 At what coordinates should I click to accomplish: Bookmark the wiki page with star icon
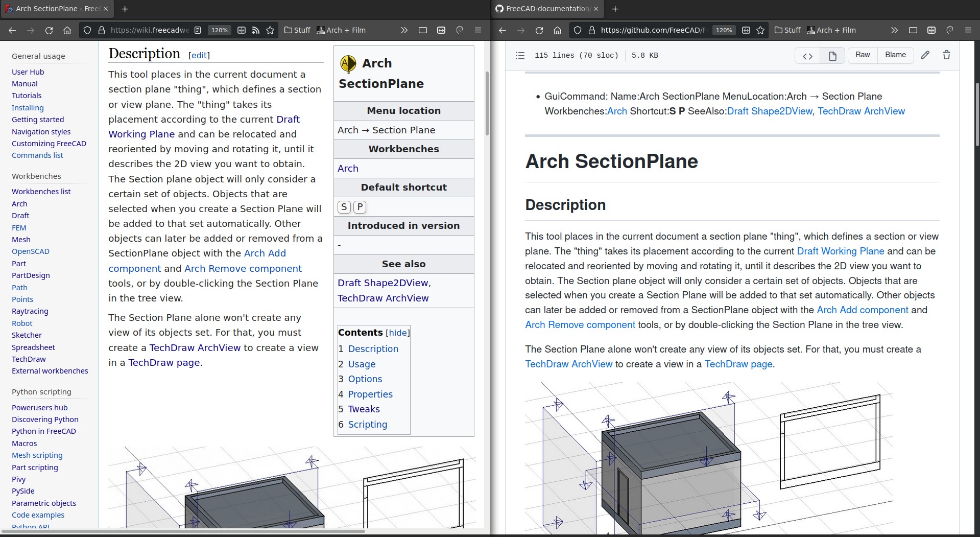pos(270,30)
